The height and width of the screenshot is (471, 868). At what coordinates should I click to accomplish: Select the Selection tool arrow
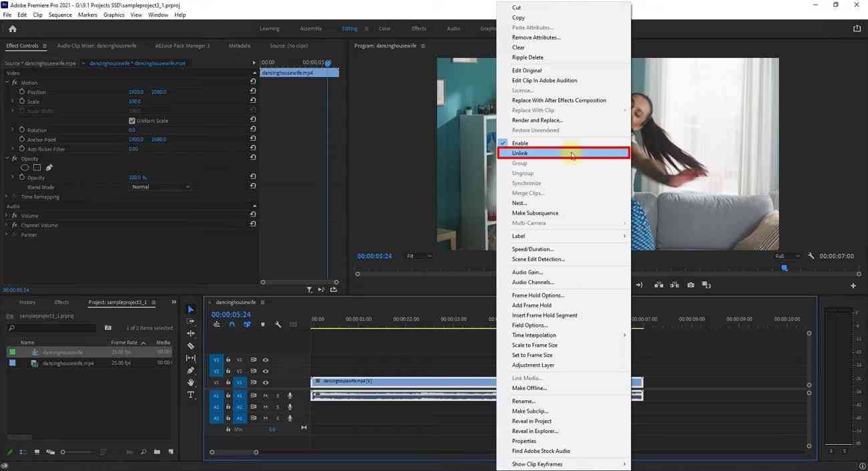click(191, 309)
